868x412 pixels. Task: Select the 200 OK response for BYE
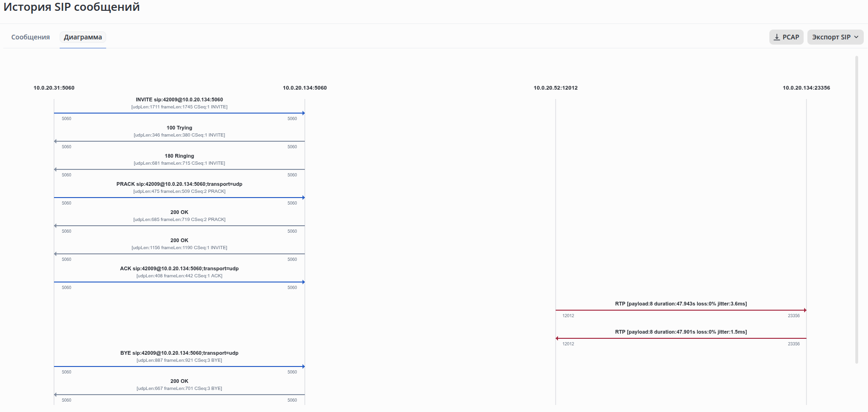[179, 381]
